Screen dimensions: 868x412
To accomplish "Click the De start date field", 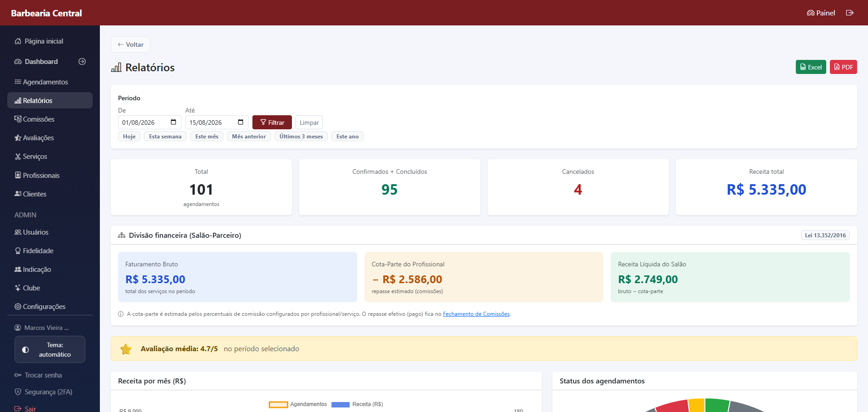I will [150, 123].
